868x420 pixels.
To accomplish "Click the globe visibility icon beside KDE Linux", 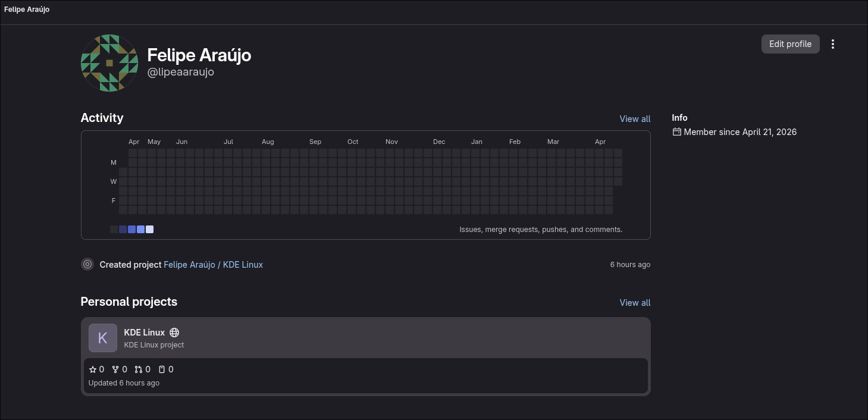I will click(174, 333).
